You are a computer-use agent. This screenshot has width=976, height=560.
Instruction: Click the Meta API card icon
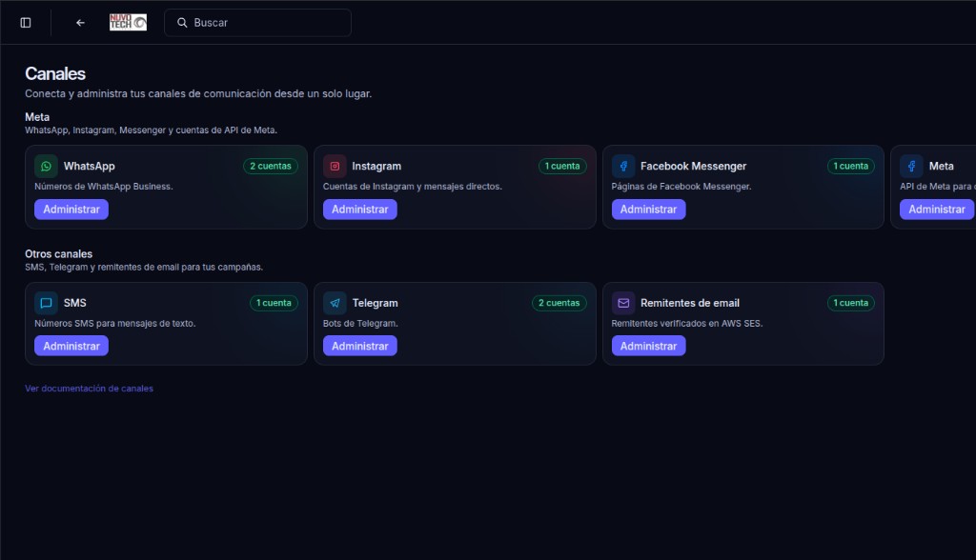click(x=911, y=166)
